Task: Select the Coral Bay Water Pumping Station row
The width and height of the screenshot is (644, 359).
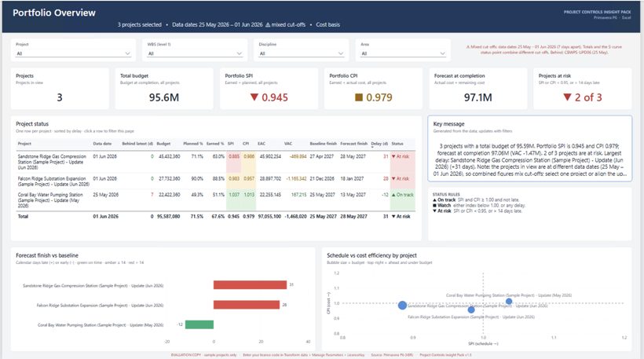Action: click(216, 200)
